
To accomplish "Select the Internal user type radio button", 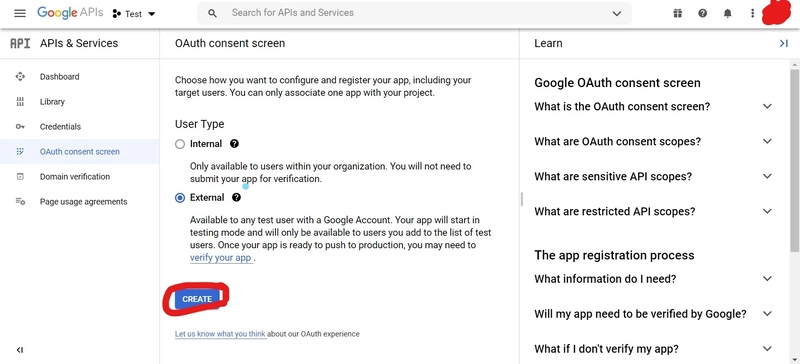I will tap(180, 144).
